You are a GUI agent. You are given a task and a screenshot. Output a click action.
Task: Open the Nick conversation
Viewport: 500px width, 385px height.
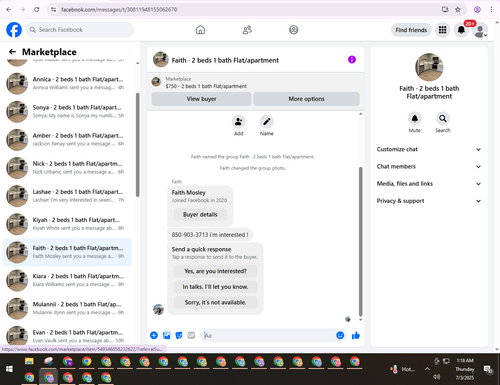(x=67, y=168)
